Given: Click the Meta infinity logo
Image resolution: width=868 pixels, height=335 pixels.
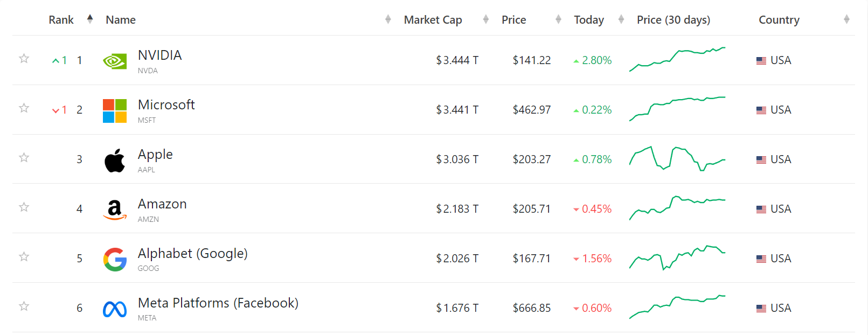Looking at the screenshot, I should pyautogui.click(x=115, y=309).
